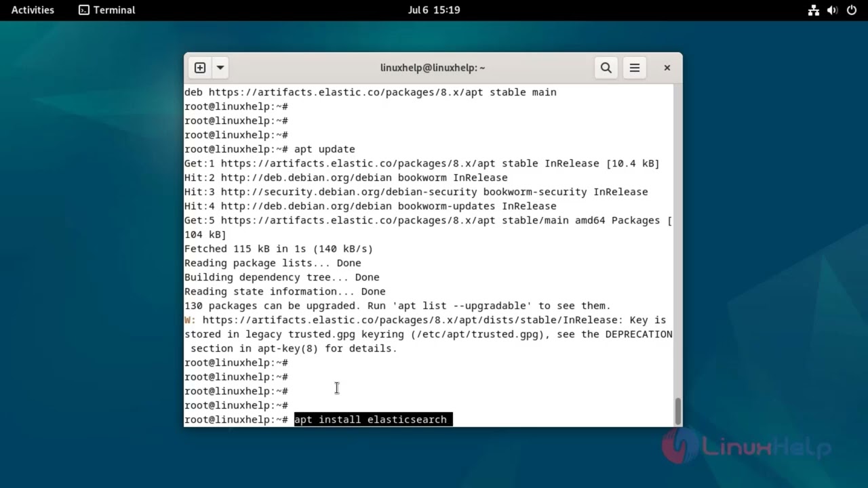This screenshot has width=868, height=488.
Task: Open the Terminal app menu in top bar
Action: [x=107, y=10]
